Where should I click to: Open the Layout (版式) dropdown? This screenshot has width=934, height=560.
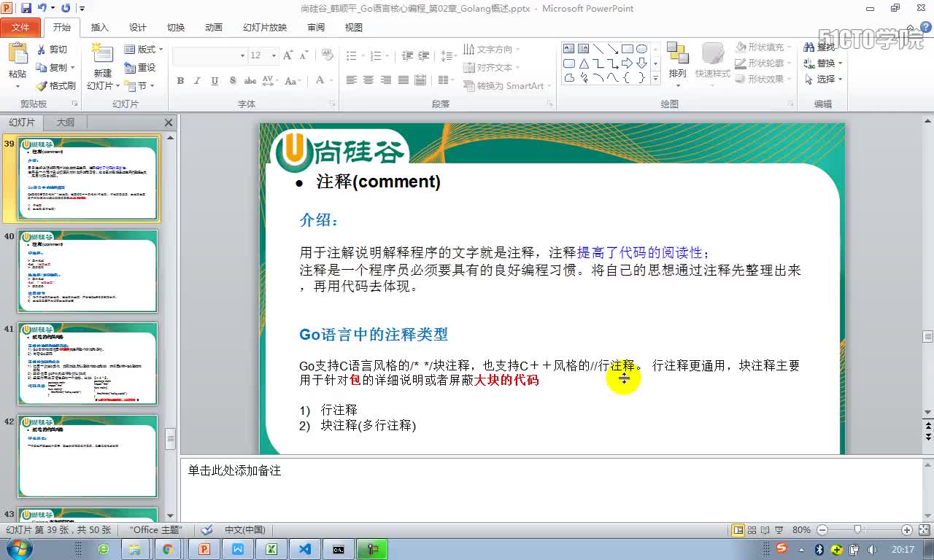(143, 50)
